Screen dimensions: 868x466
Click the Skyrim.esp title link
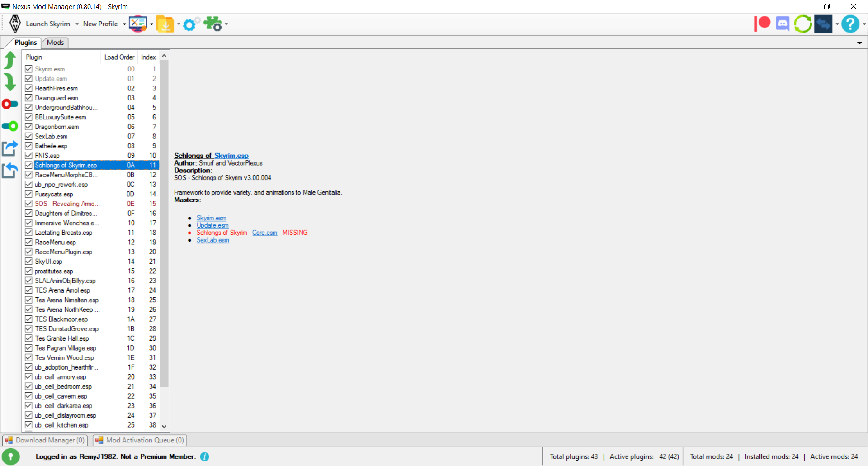pyautogui.click(x=231, y=156)
